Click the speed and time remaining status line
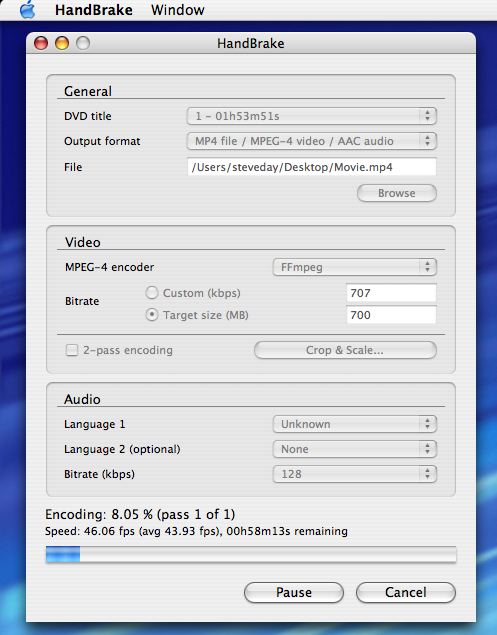The image size is (497, 635). pos(196,531)
